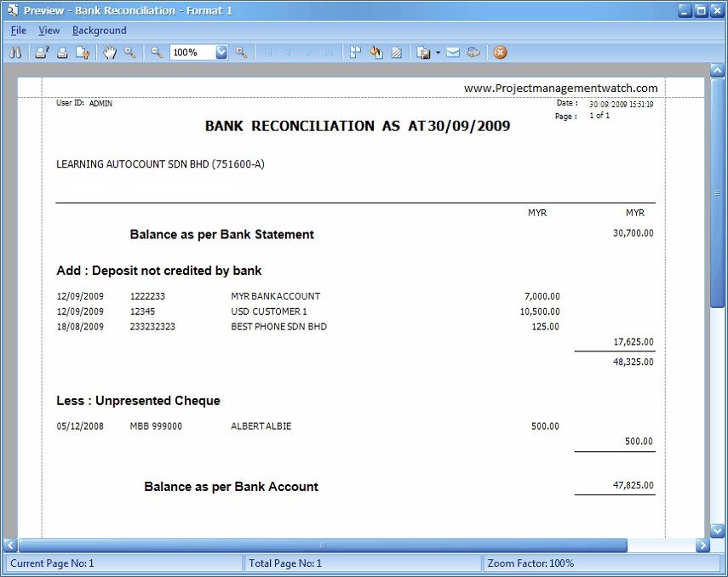Click the Send via Email envelope icon

point(453,53)
